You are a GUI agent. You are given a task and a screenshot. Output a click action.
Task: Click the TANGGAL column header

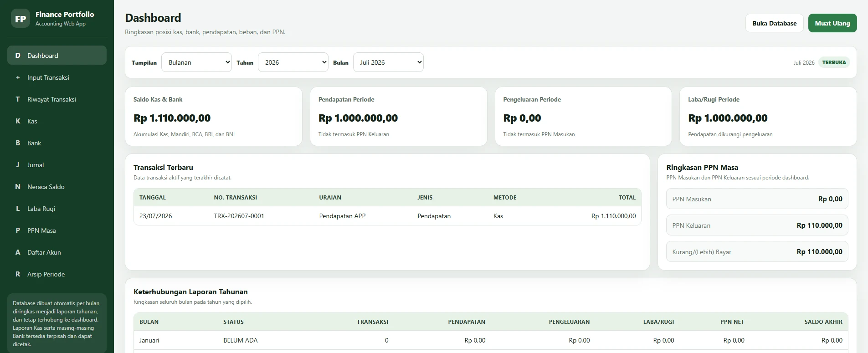click(153, 198)
